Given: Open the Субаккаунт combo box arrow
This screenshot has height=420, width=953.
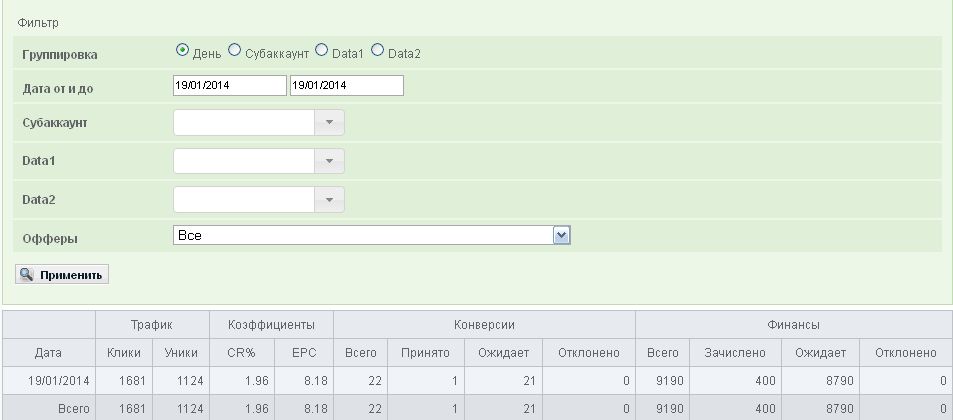Looking at the screenshot, I should click(330, 123).
